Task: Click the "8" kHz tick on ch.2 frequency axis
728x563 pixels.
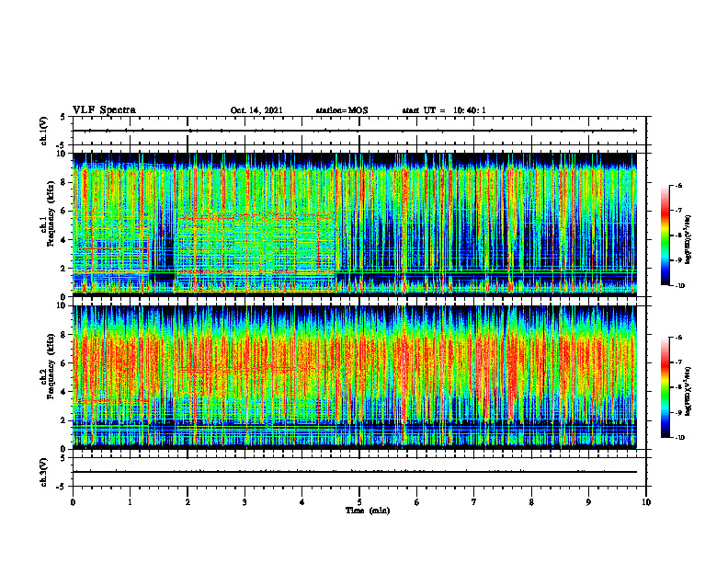Action: click(64, 335)
